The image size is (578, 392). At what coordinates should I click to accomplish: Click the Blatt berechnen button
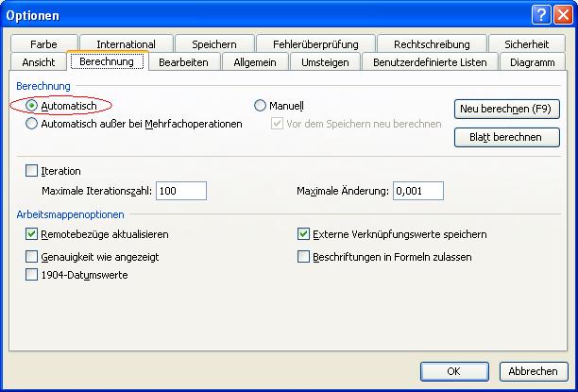click(x=507, y=137)
